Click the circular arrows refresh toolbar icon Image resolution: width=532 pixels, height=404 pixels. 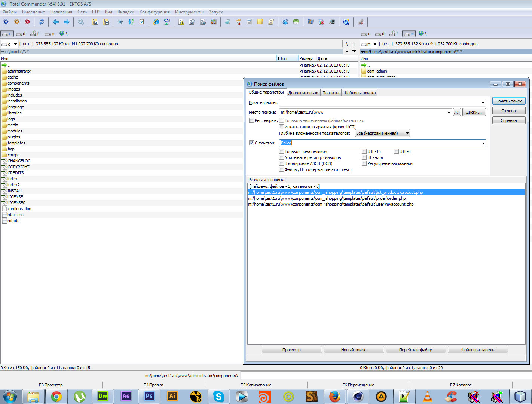pos(42,22)
